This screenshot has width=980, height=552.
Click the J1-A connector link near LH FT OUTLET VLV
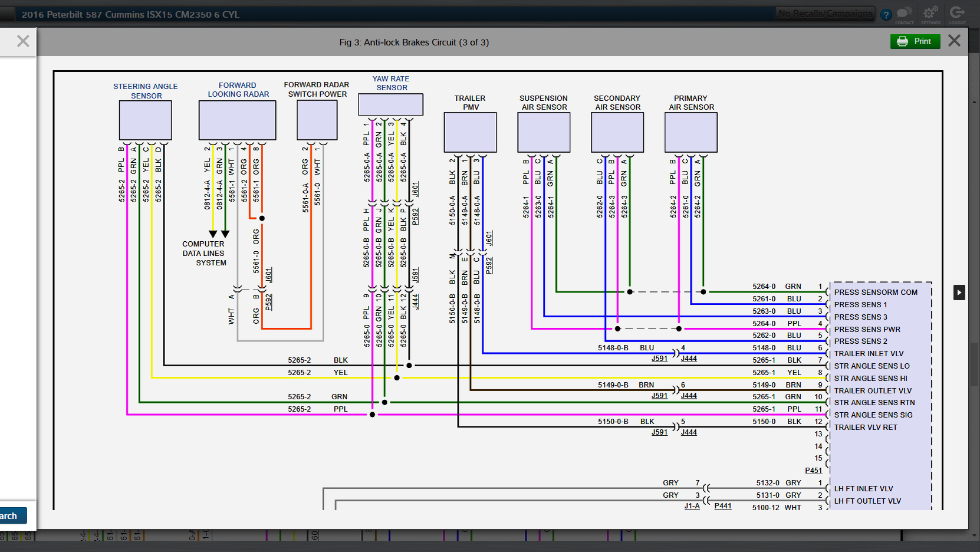(691, 505)
